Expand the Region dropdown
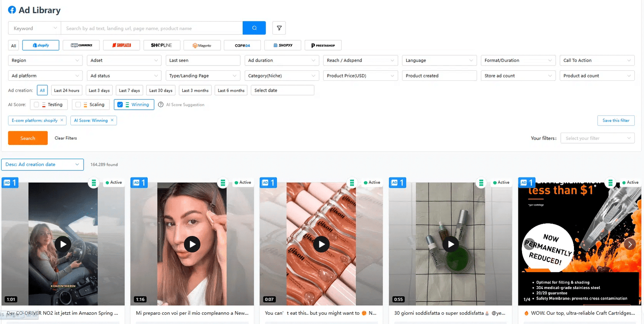The height and width of the screenshot is (324, 644). point(45,60)
